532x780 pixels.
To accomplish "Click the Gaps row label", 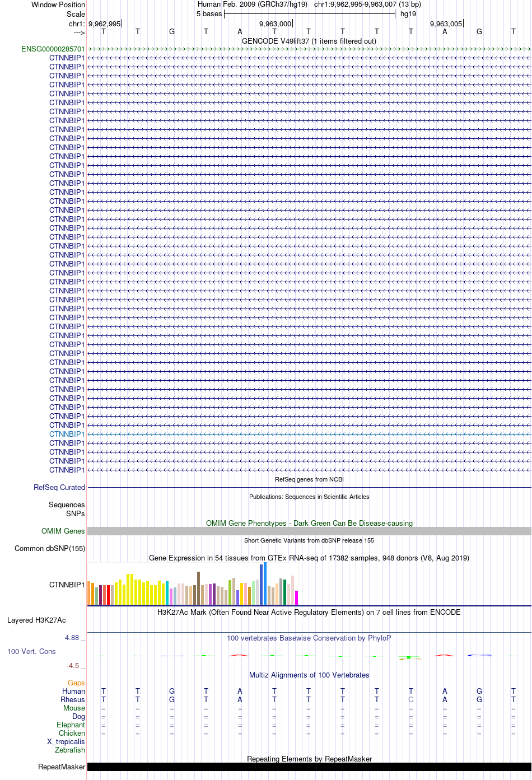I will click(76, 683).
